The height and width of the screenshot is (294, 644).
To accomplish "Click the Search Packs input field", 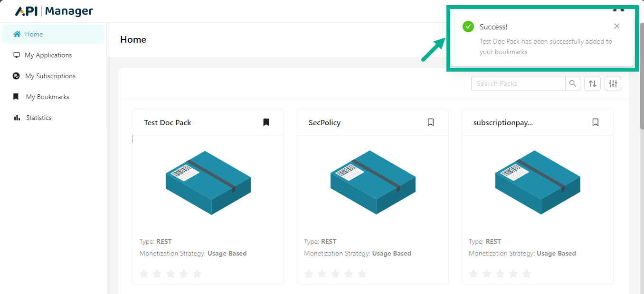I will 518,83.
